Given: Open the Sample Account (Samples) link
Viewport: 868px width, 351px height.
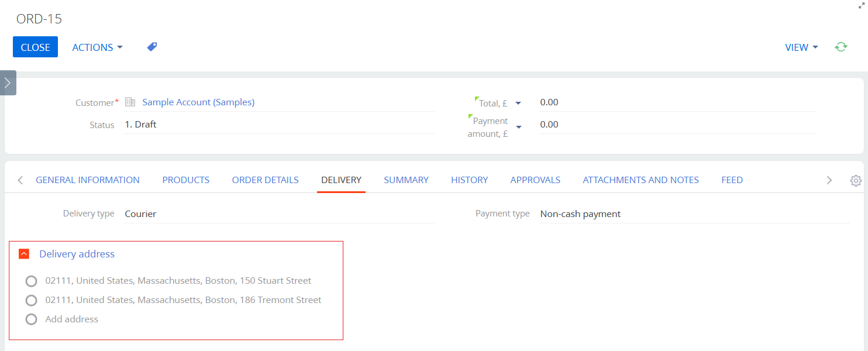Looking at the screenshot, I should click(198, 102).
